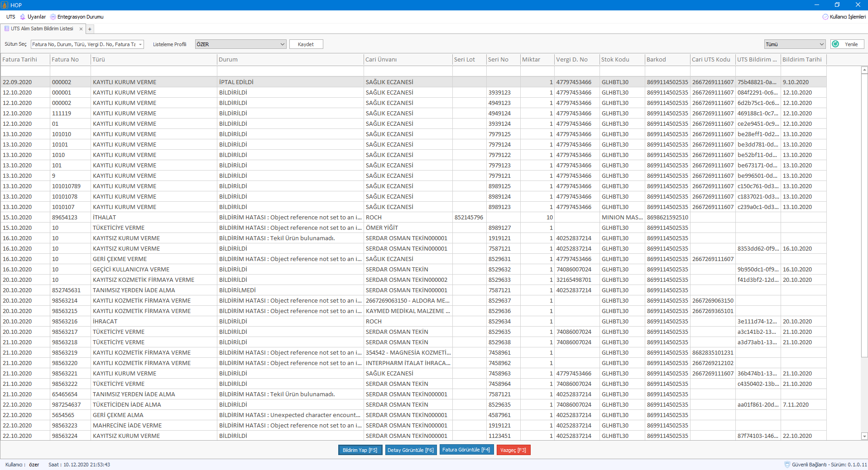Screen dimensions: 868x470
Task: Click 'Tekil Ürün bulunamadı' error on 16.10.2020
Action: point(290,238)
